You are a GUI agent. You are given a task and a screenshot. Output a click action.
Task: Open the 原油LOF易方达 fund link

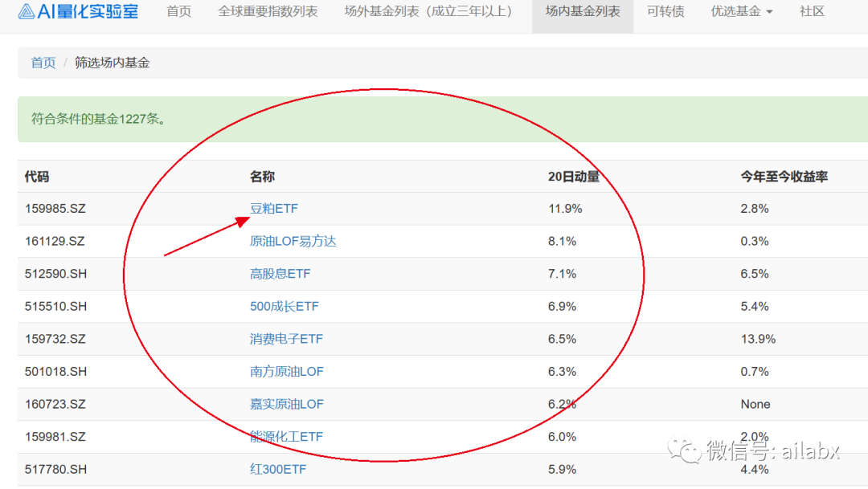(293, 241)
